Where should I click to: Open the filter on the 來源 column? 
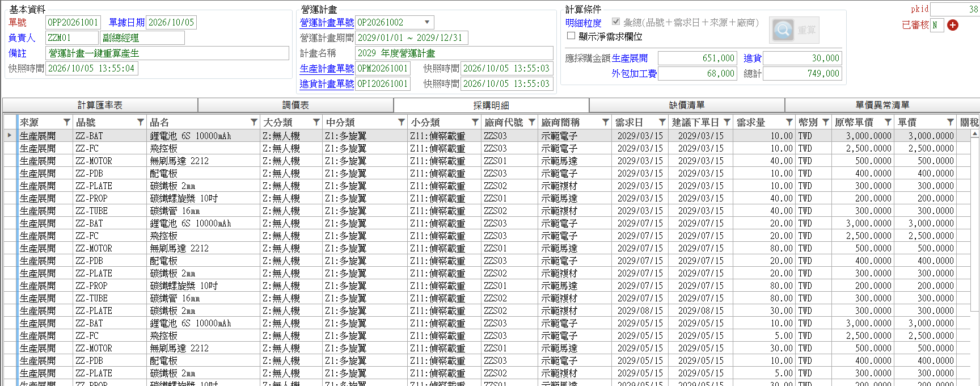tap(67, 122)
